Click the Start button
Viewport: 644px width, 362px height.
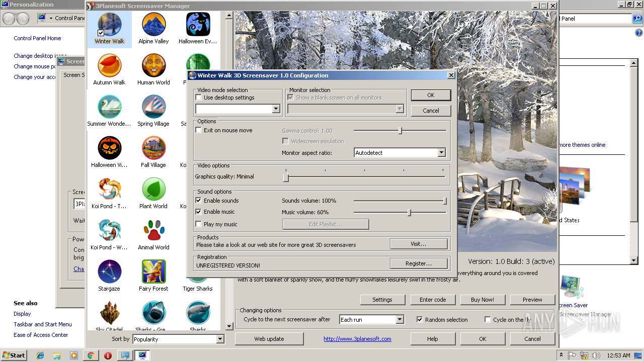coord(14,355)
